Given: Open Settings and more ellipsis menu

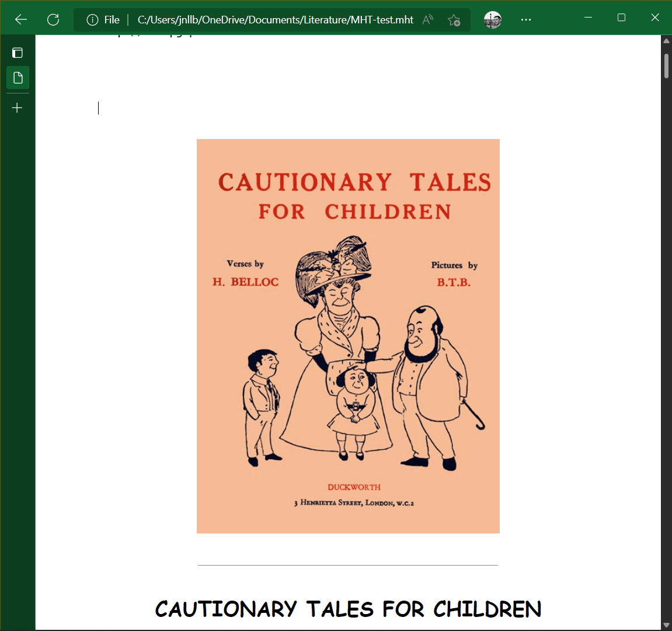Looking at the screenshot, I should coord(526,20).
